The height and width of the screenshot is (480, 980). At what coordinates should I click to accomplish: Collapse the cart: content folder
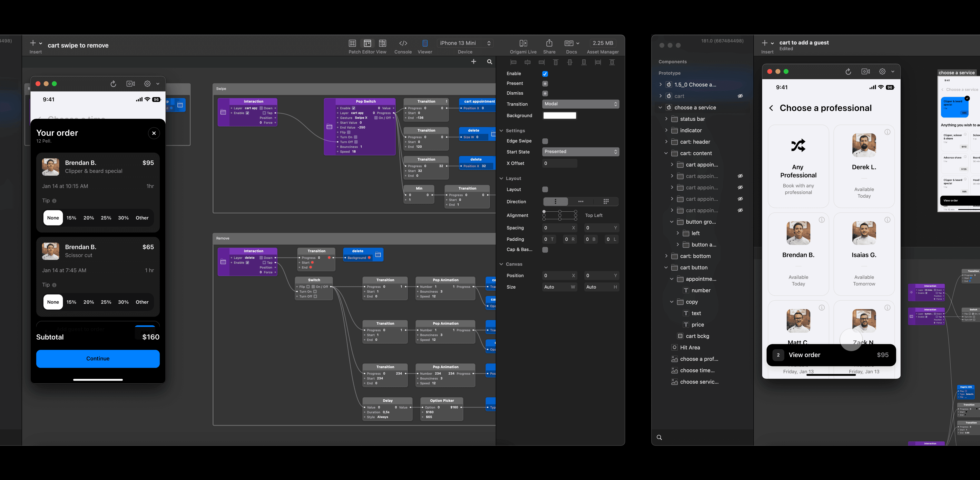666,153
